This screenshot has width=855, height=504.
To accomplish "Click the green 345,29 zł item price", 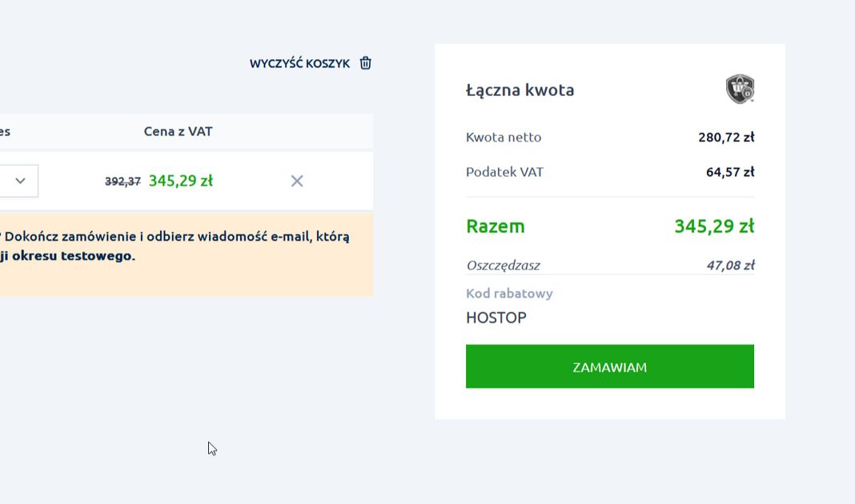I will click(181, 181).
